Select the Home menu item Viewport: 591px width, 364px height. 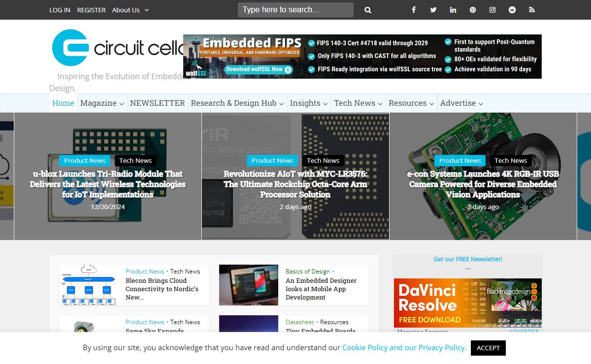pos(63,103)
